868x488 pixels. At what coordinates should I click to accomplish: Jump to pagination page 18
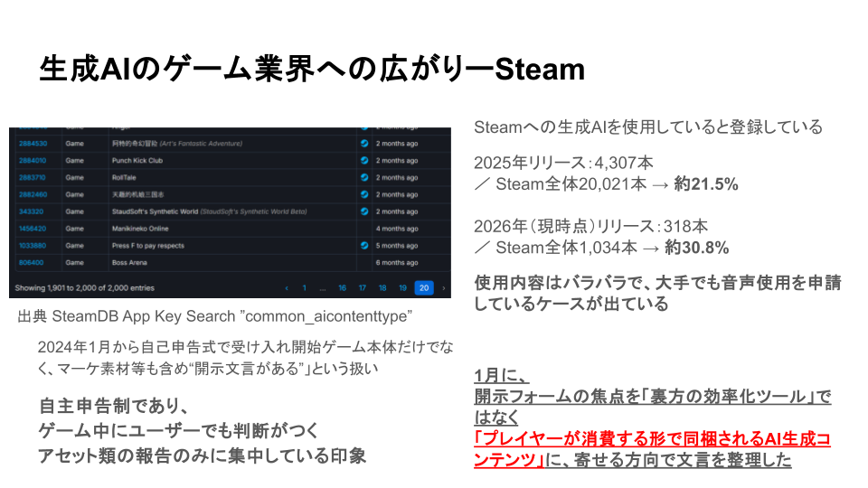click(x=382, y=288)
